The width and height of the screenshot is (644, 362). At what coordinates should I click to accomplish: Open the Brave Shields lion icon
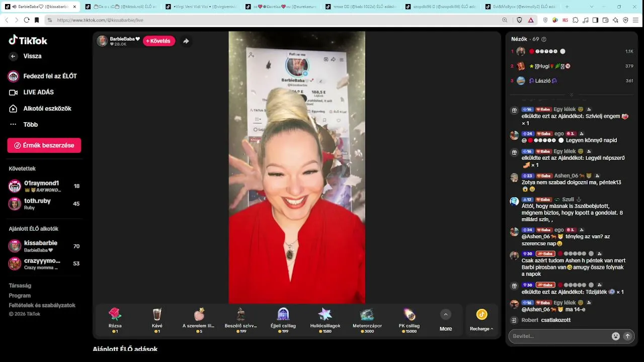520,20
